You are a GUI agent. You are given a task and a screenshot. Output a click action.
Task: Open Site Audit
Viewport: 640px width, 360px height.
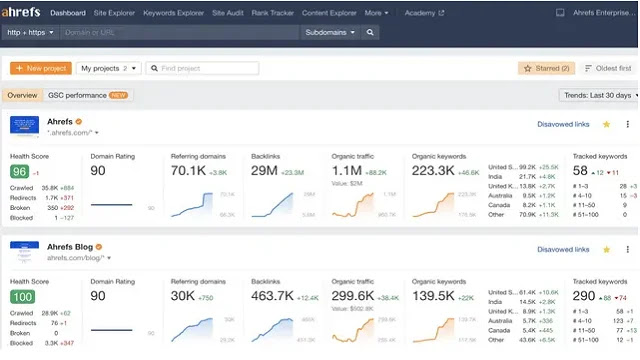(x=228, y=13)
